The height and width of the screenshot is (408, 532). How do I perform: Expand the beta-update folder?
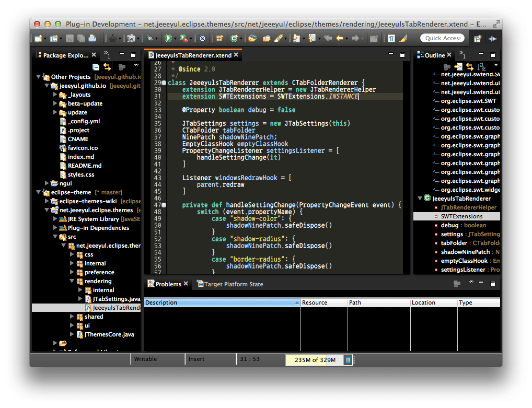click(55, 103)
